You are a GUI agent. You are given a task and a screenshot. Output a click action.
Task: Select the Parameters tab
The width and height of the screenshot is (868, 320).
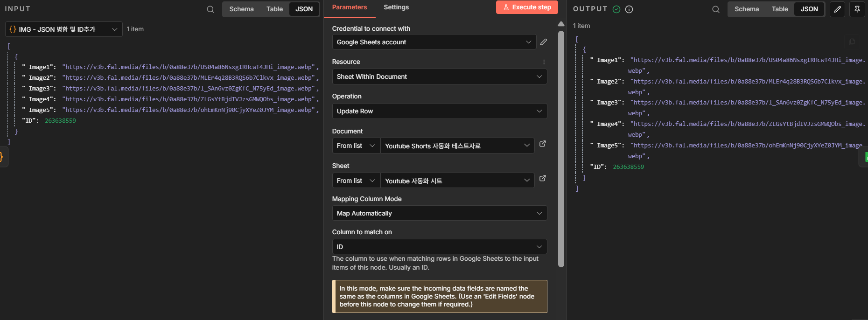(349, 7)
